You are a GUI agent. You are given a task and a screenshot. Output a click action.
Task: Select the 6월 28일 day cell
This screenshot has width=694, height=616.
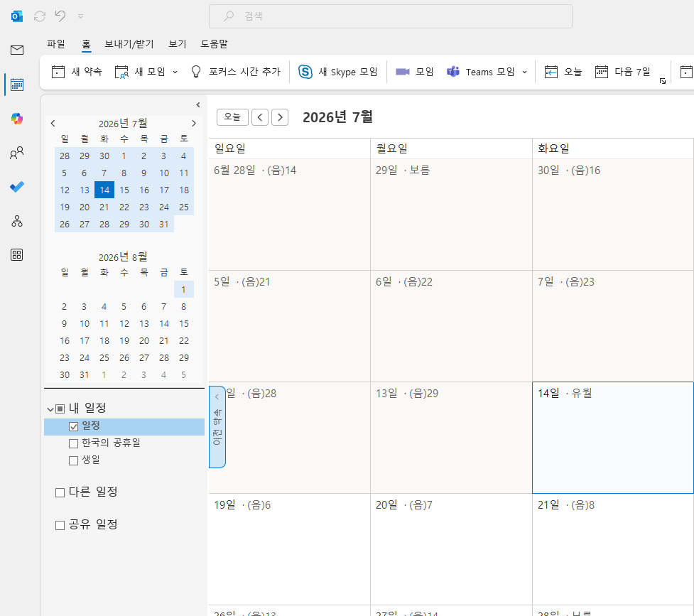coord(289,215)
